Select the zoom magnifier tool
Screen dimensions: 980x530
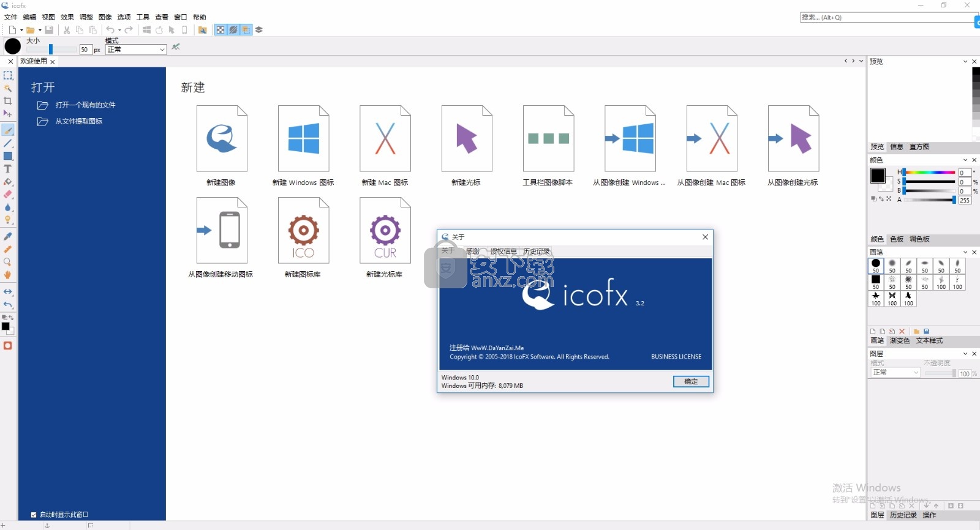8,262
